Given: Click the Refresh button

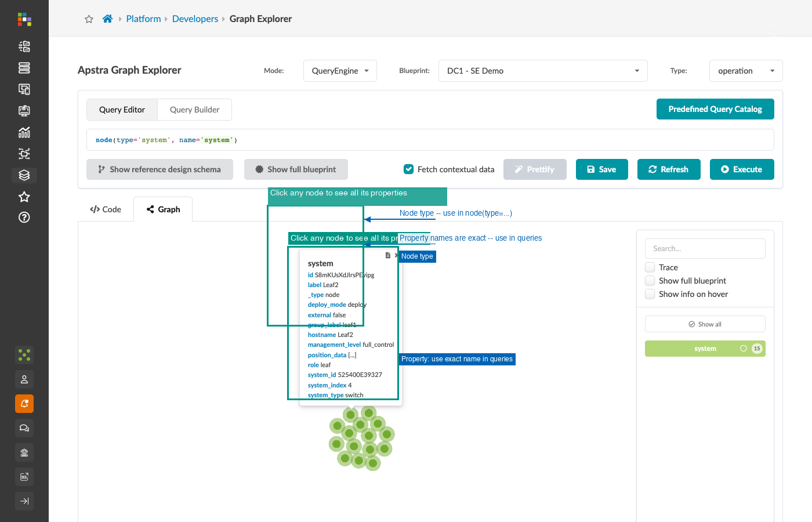Looking at the screenshot, I should pos(669,169).
